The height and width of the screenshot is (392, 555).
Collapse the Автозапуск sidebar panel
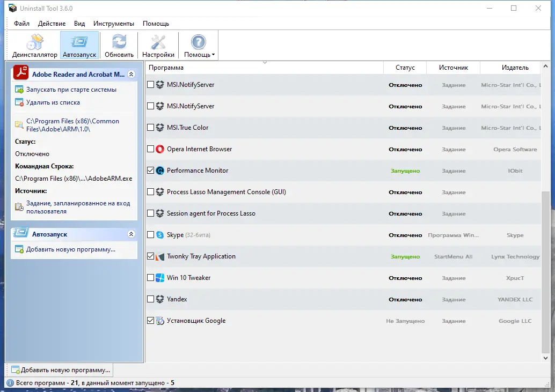pos(132,234)
